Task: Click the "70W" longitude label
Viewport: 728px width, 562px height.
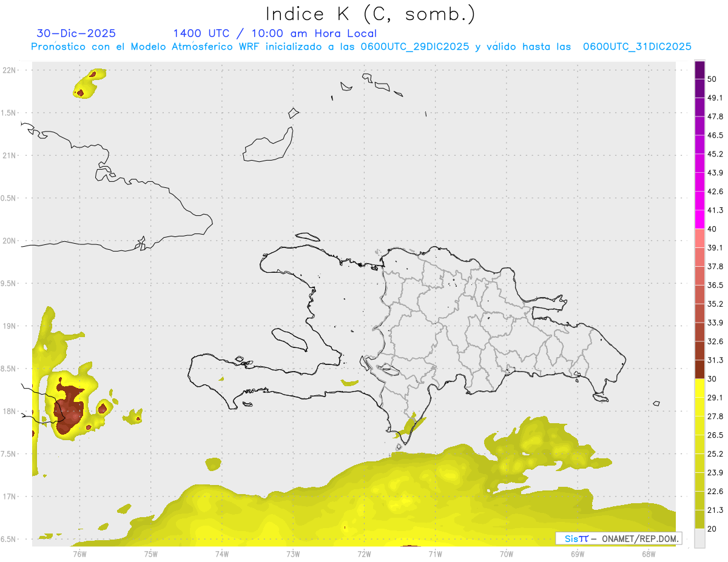Action: coord(506,554)
